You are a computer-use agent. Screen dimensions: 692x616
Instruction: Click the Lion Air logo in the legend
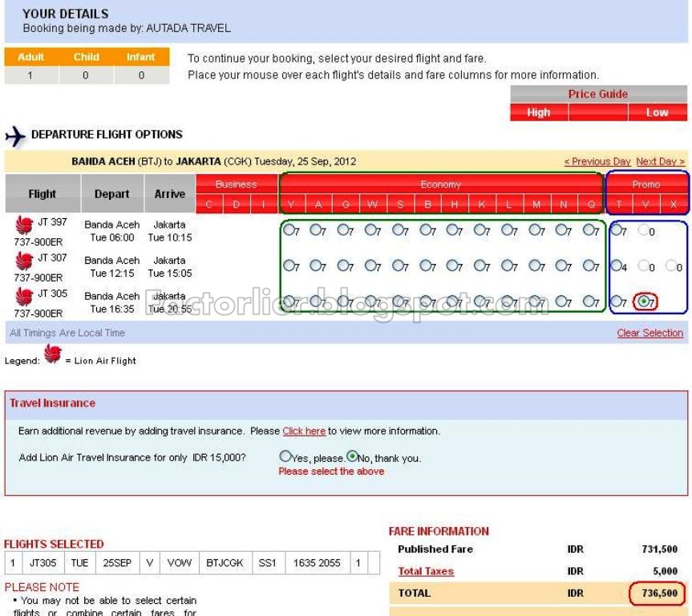pyautogui.click(x=52, y=355)
